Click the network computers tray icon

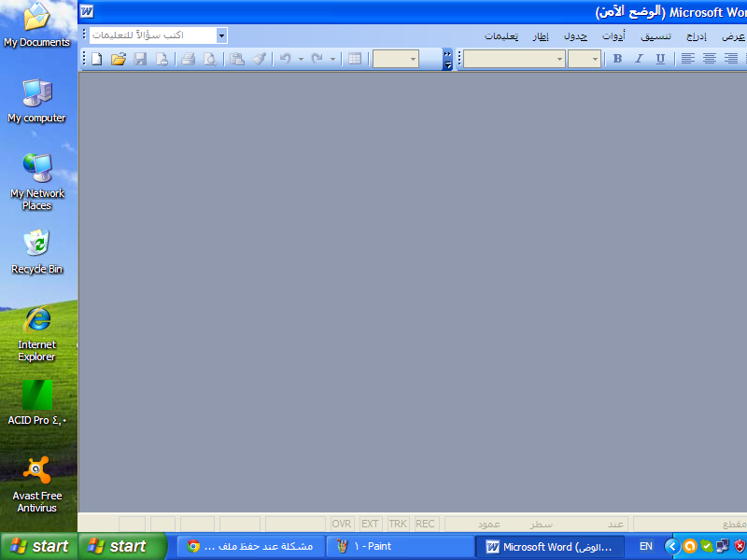(x=723, y=546)
